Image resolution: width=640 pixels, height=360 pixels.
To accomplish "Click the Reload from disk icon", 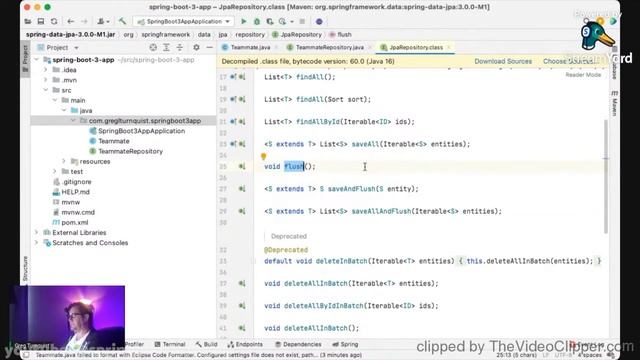I will coord(54,21).
